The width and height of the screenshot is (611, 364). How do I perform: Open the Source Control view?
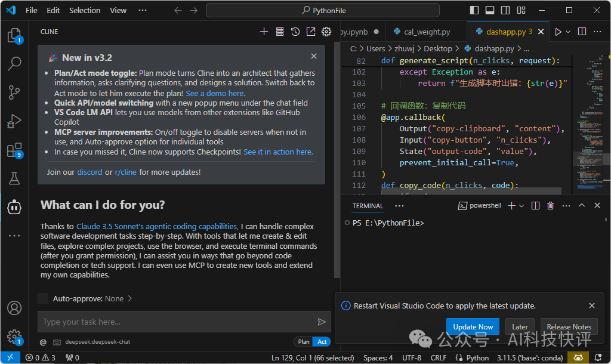click(x=14, y=92)
